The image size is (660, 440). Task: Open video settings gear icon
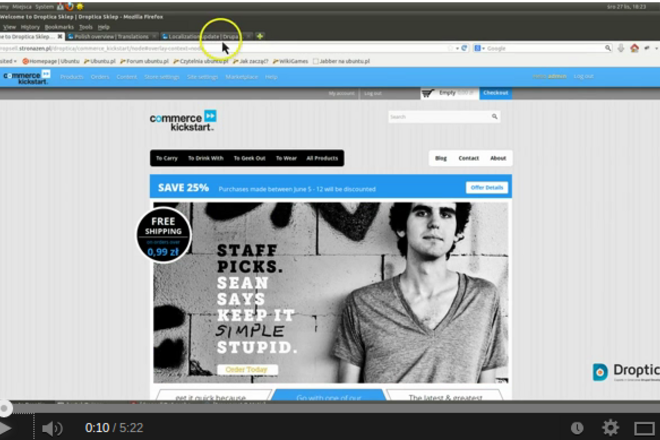(610, 428)
